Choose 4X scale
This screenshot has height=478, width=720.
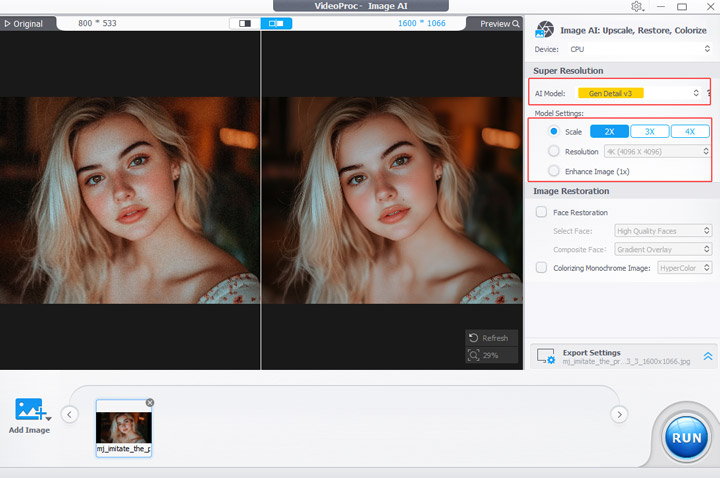click(x=690, y=131)
